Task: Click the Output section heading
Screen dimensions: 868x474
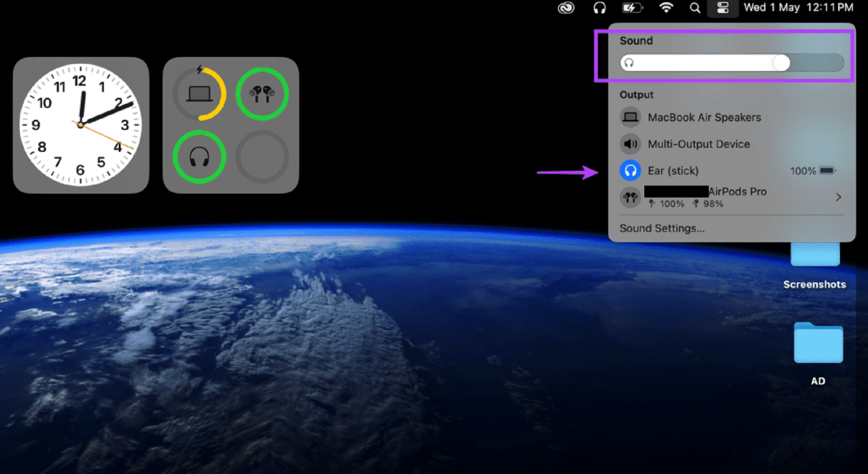Action: tap(636, 95)
